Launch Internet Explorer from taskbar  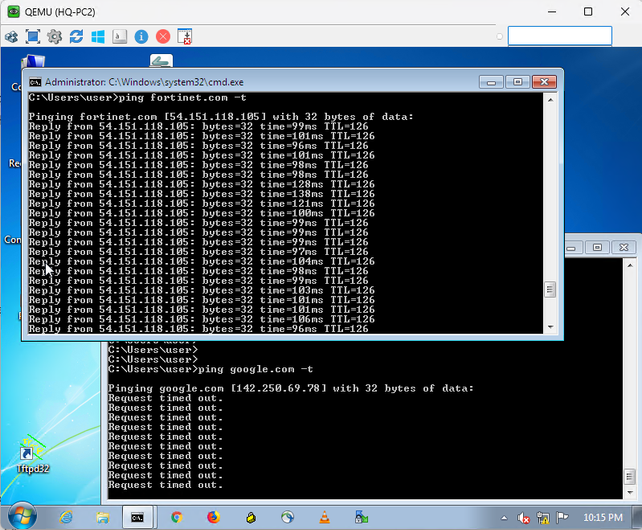(x=66, y=518)
